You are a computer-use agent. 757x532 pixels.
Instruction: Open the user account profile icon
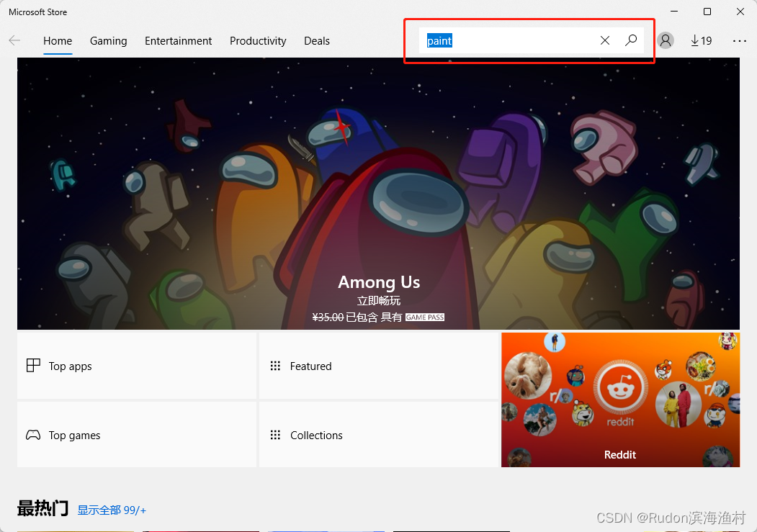[x=666, y=40]
